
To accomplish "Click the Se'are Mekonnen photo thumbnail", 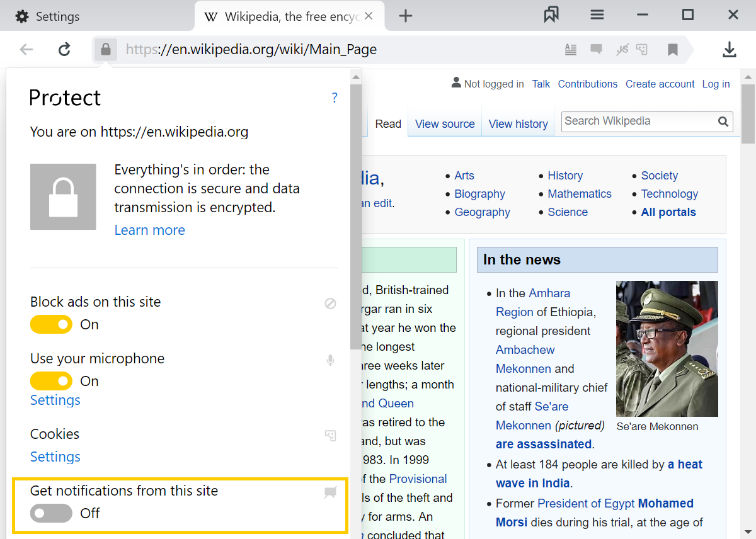I will [x=667, y=349].
